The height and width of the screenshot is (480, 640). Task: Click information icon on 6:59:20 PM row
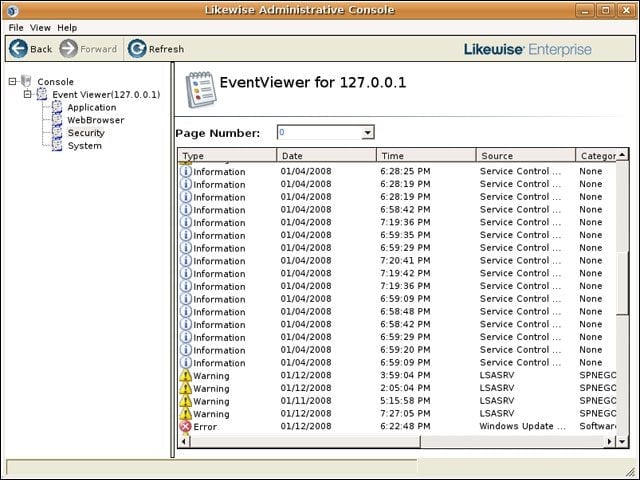[x=186, y=350]
